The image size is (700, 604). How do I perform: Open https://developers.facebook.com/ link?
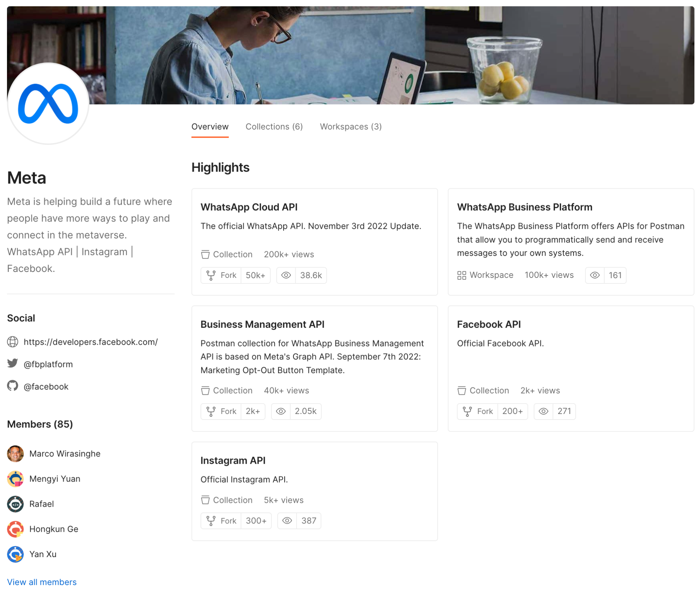click(91, 342)
